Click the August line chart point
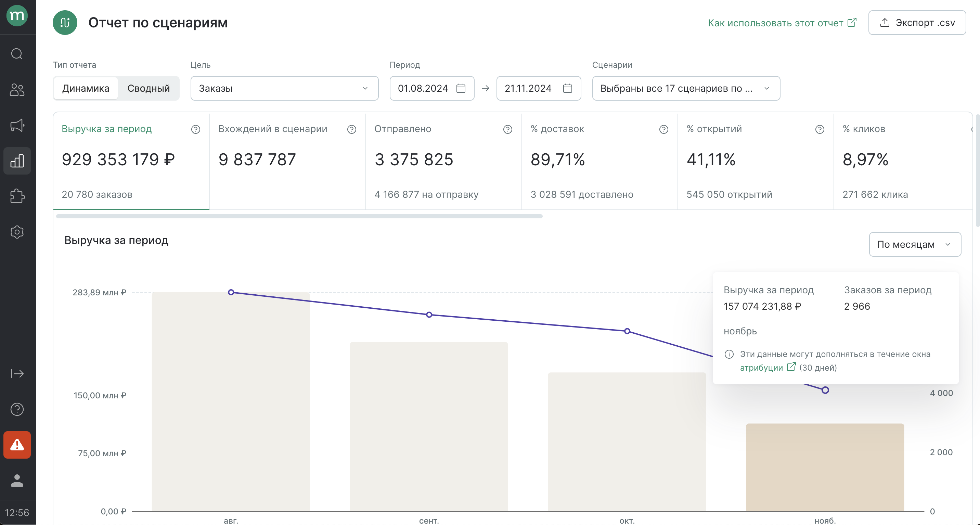This screenshot has height=525, width=980. point(231,292)
